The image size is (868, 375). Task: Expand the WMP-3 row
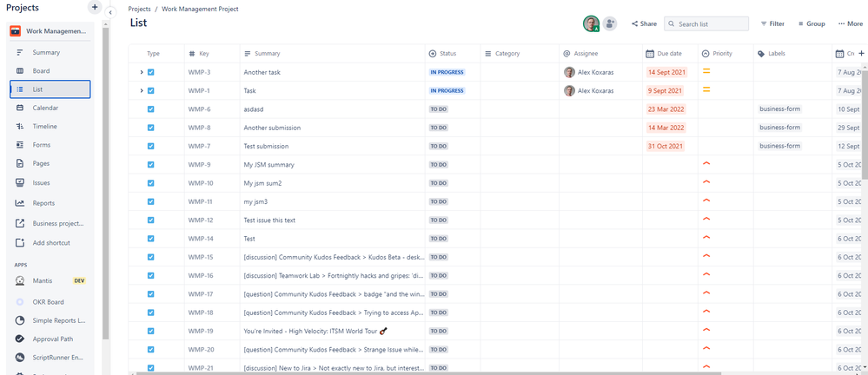pos(142,72)
